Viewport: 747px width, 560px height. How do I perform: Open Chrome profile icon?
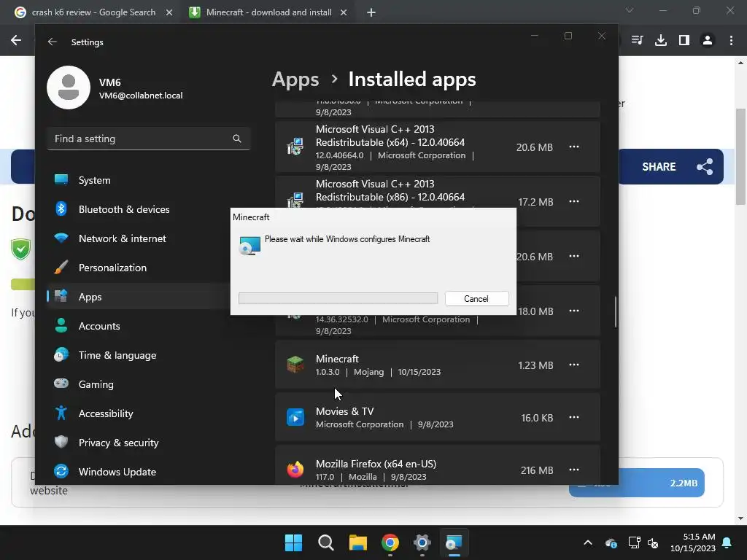pos(708,40)
